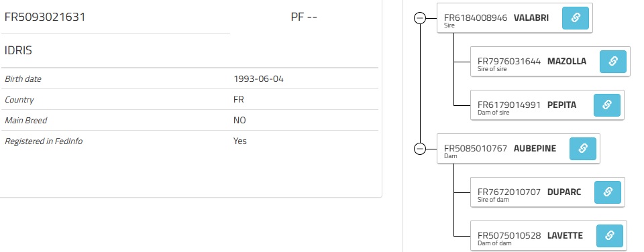
Task: Click the animal ID FR5093021631
Action: tap(45, 17)
